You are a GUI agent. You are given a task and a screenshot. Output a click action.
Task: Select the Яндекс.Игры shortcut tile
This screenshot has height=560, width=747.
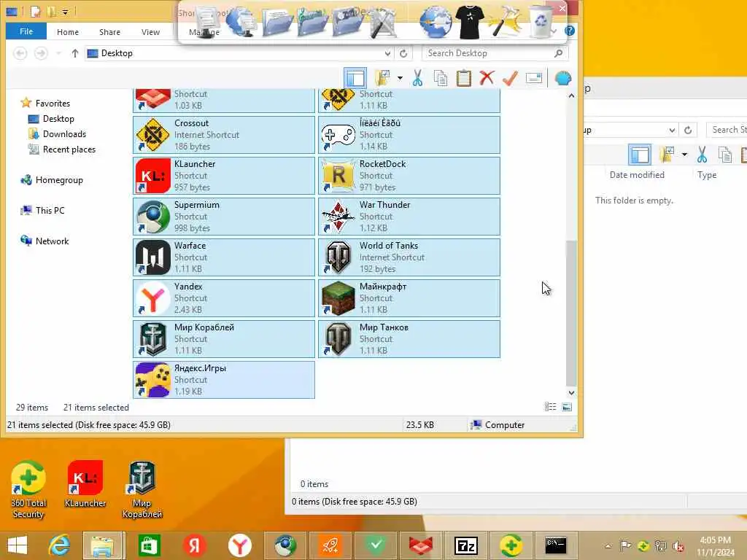point(224,380)
